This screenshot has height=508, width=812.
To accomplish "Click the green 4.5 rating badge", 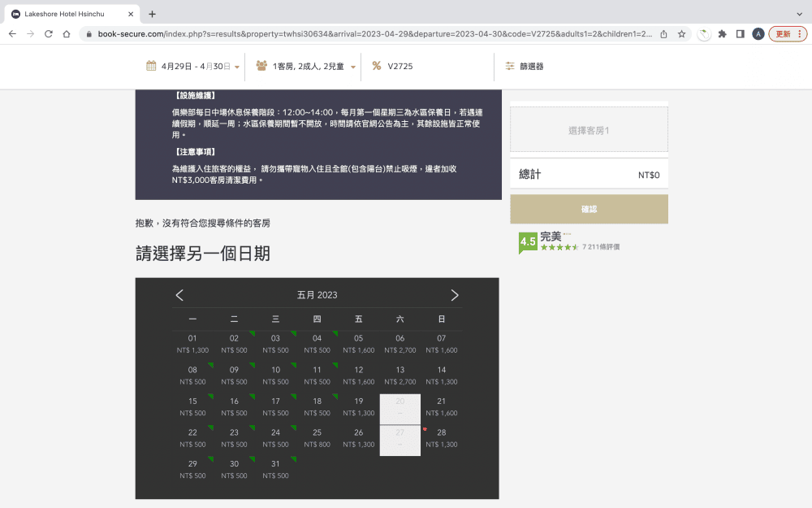I will point(526,241).
